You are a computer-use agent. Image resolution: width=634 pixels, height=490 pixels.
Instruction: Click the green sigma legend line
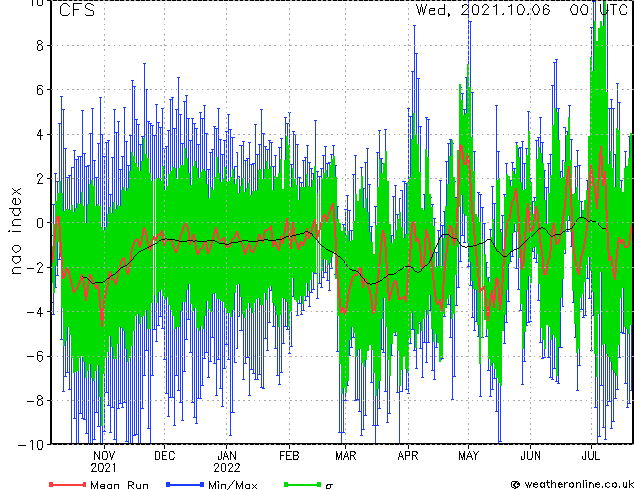click(x=302, y=484)
